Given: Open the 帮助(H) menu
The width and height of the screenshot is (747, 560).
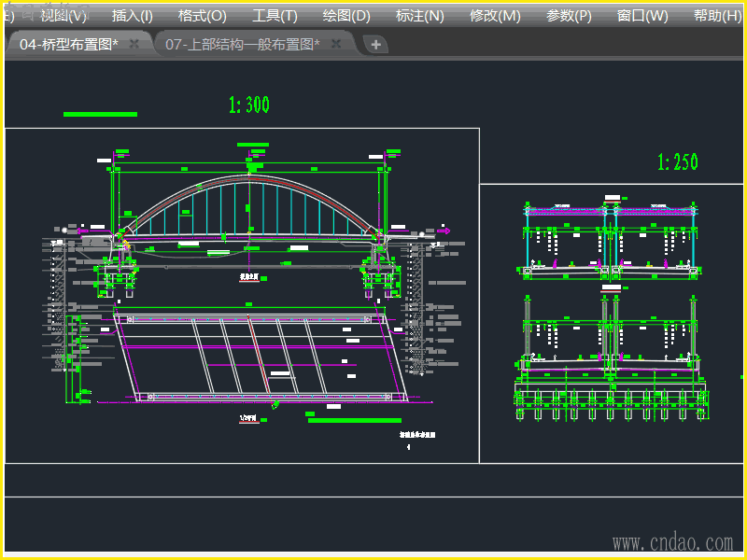Looking at the screenshot, I should (x=717, y=16).
